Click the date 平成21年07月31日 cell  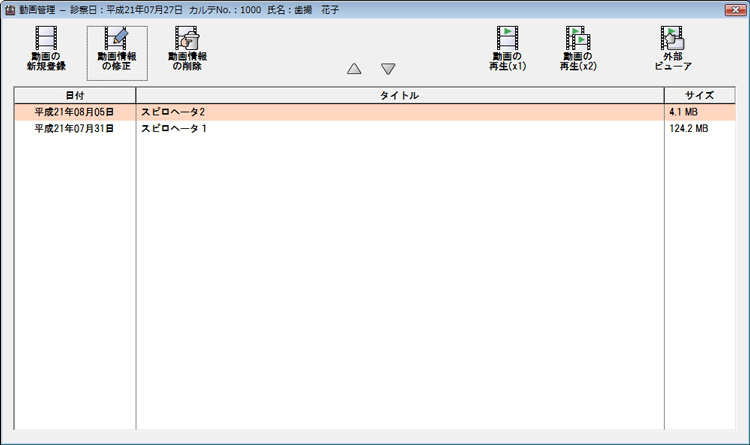74,129
